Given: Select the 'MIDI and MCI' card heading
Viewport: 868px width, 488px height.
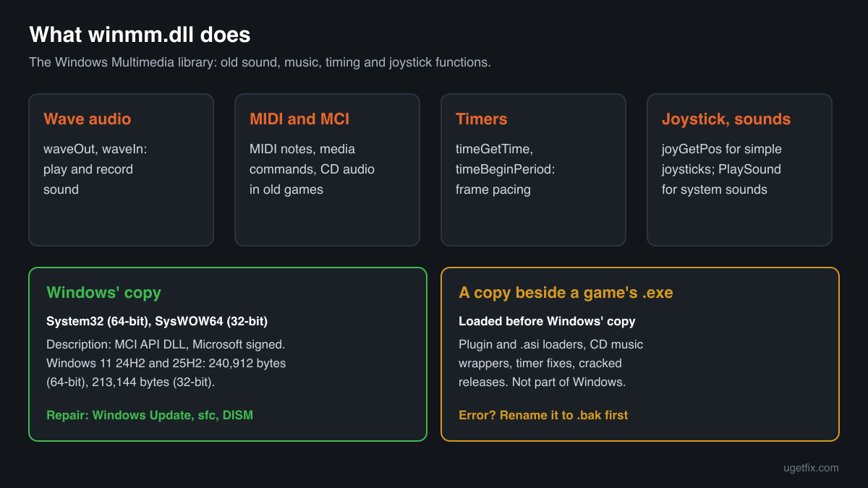Looking at the screenshot, I should pos(299,119).
